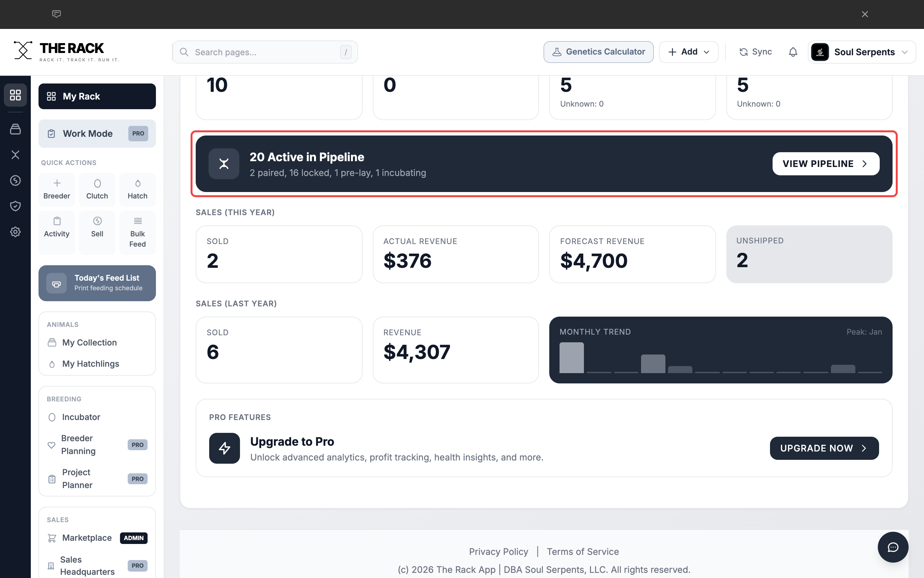Open the chat support bubble
924x578 pixels.
[893, 547]
